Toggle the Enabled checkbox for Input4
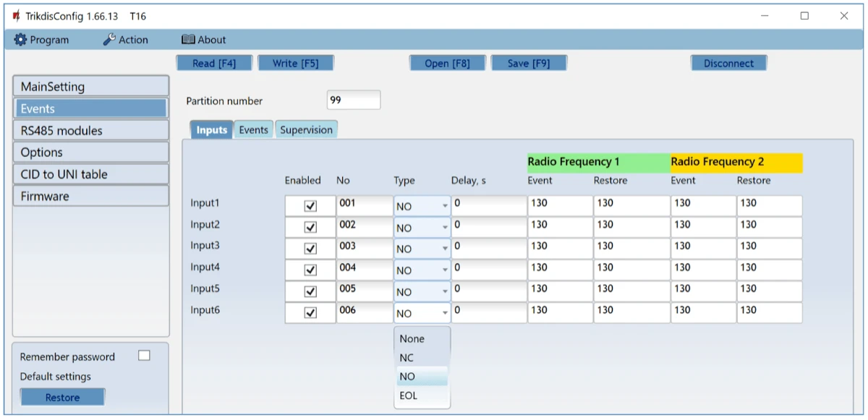Screen dimensions: 868x420 pos(310,270)
